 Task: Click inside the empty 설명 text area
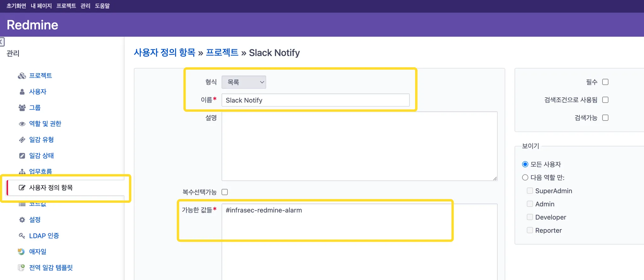tap(359, 146)
